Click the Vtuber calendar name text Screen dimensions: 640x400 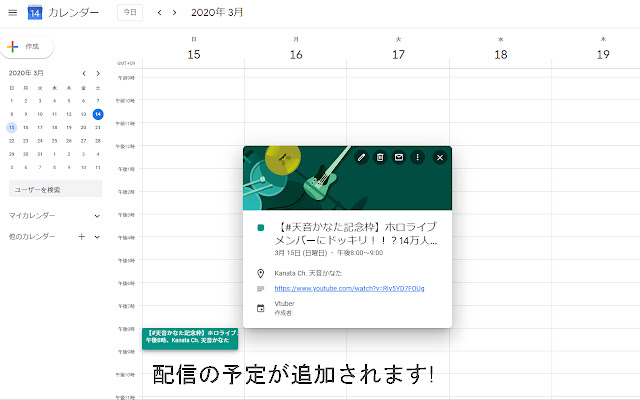pyautogui.click(x=284, y=304)
